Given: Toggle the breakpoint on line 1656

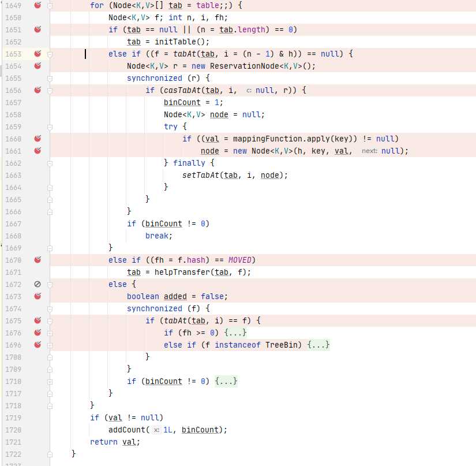Looking at the screenshot, I should tap(38, 90).
